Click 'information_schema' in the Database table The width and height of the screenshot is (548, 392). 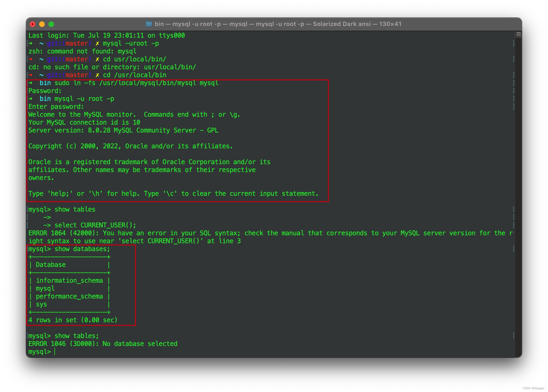coord(69,280)
